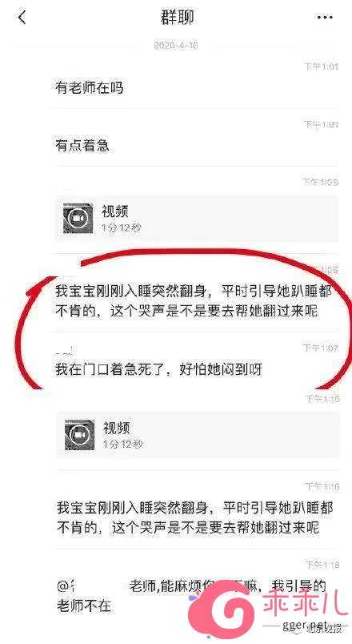The image size is (352, 644).
Task: Tap the 2020-4-16 date label
Action: 176,45
